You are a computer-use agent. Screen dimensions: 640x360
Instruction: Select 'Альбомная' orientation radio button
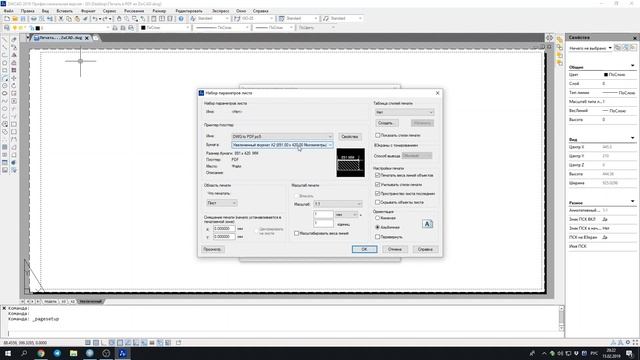pos(378,227)
